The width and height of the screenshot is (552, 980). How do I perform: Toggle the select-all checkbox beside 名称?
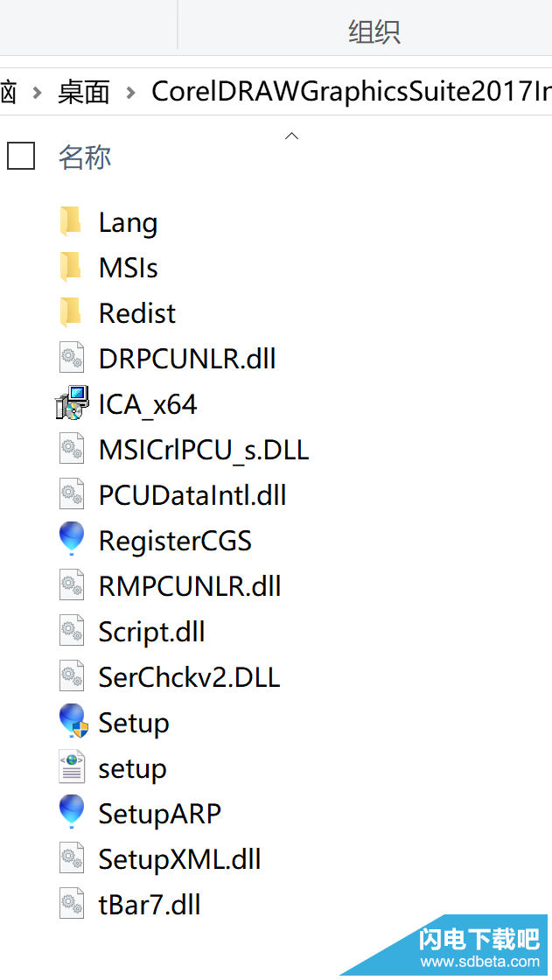[21, 157]
